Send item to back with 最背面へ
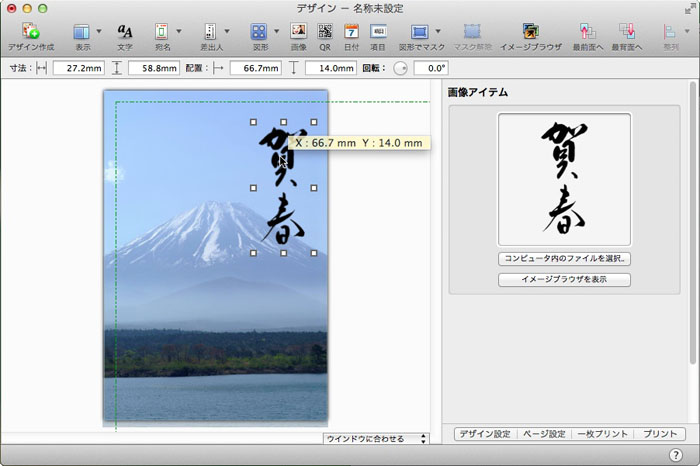Viewport: 700px width, 466px height. click(x=628, y=33)
